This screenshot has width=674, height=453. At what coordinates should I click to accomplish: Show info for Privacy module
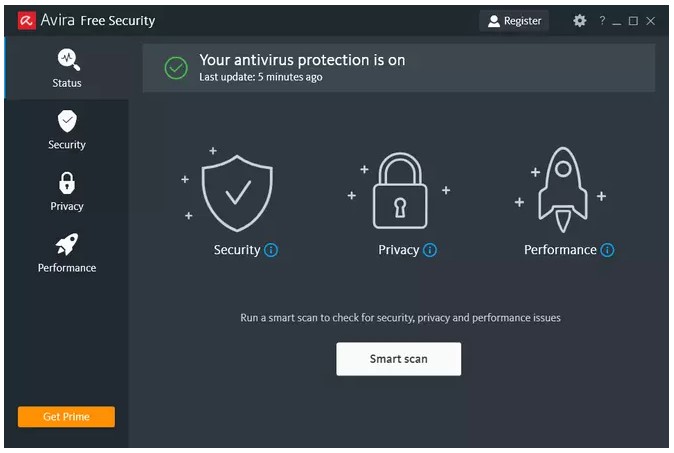point(430,250)
